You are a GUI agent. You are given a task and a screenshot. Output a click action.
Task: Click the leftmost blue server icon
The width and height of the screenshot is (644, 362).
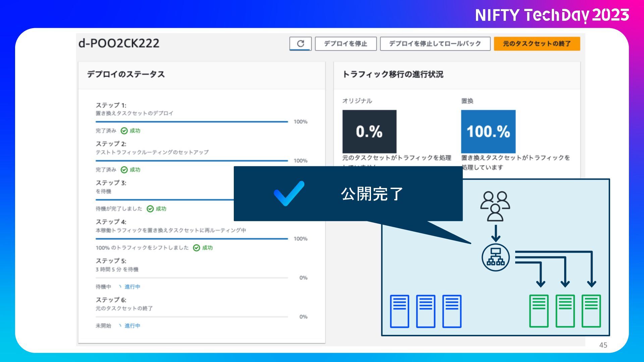point(399,311)
